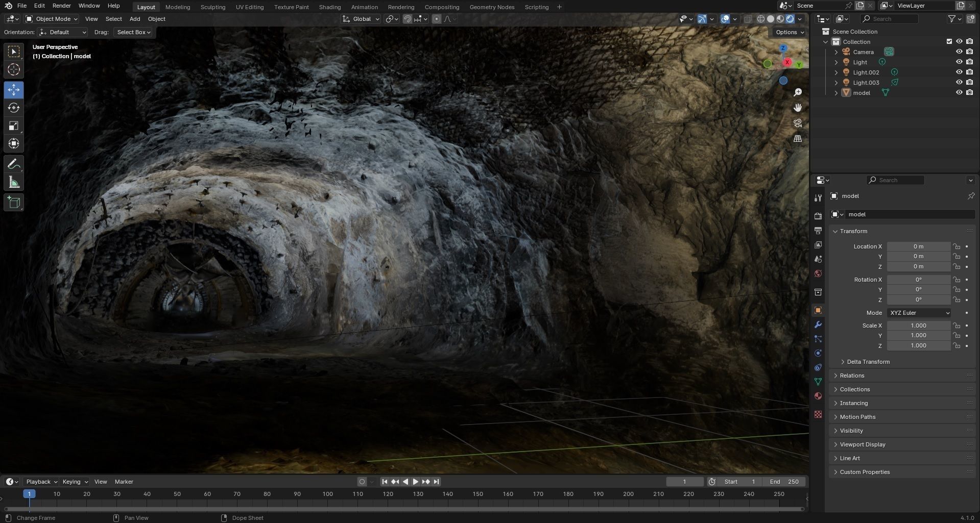Click the pan view hand icon
980x523 pixels.
(798, 108)
